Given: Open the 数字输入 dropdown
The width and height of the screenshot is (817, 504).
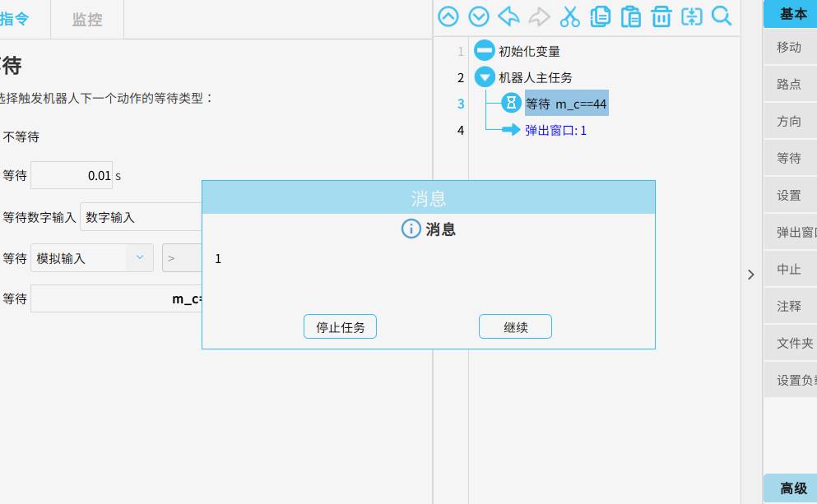Looking at the screenshot, I should [140, 217].
